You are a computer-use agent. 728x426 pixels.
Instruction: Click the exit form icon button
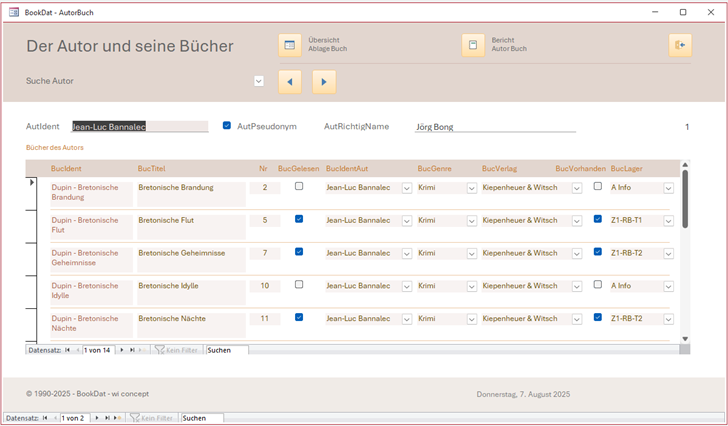pos(680,45)
